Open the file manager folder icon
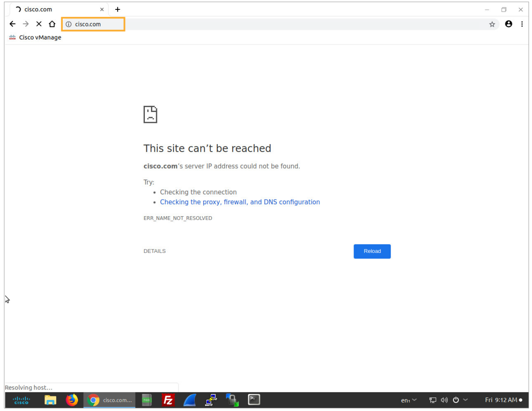The image size is (532, 411). point(50,400)
